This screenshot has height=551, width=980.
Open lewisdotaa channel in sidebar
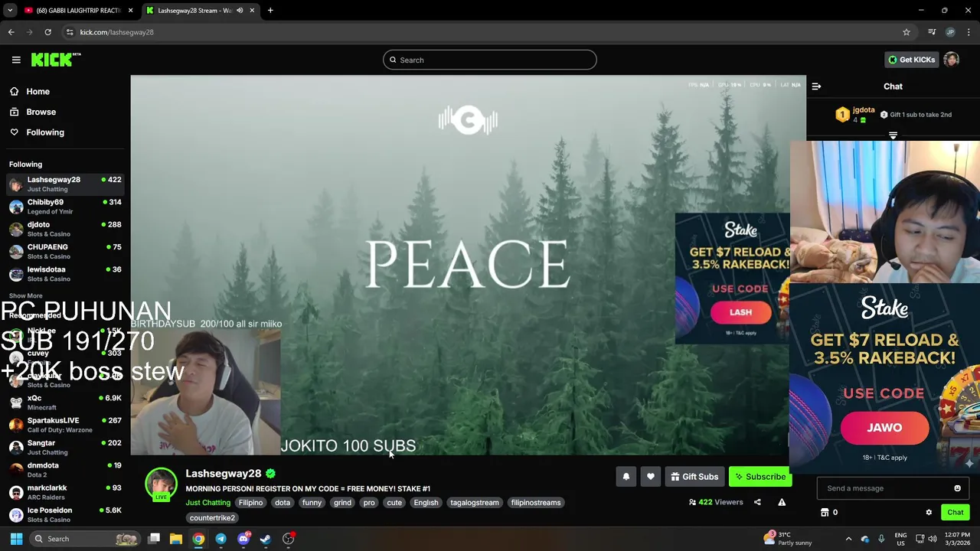point(65,274)
